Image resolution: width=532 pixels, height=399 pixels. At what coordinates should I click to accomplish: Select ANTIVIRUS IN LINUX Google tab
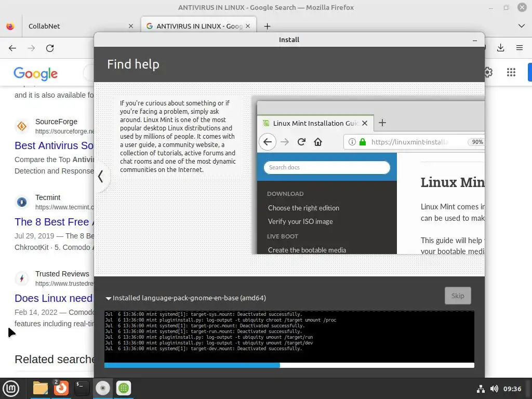(x=198, y=26)
